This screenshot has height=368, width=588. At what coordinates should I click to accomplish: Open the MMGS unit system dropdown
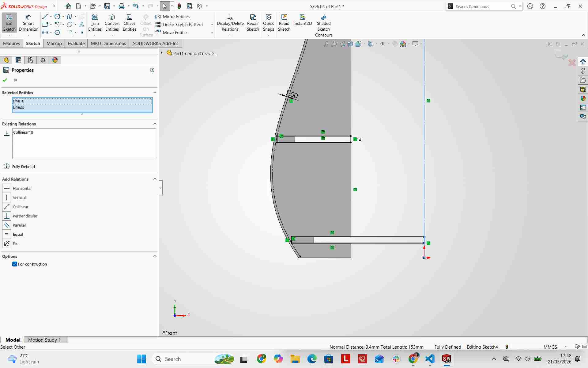566,347
